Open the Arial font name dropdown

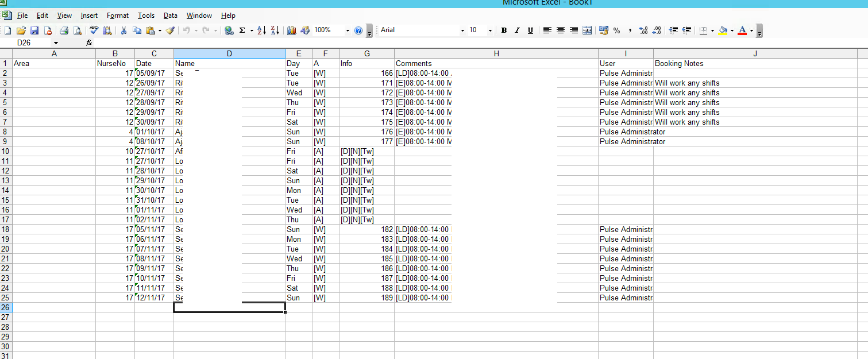click(462, 30)
